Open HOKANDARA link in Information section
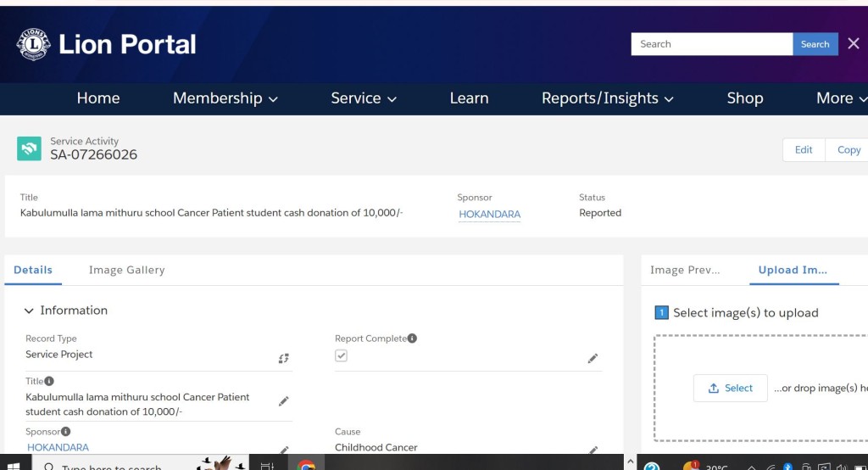This screenshot has width=868, height=470. point(58,447)
